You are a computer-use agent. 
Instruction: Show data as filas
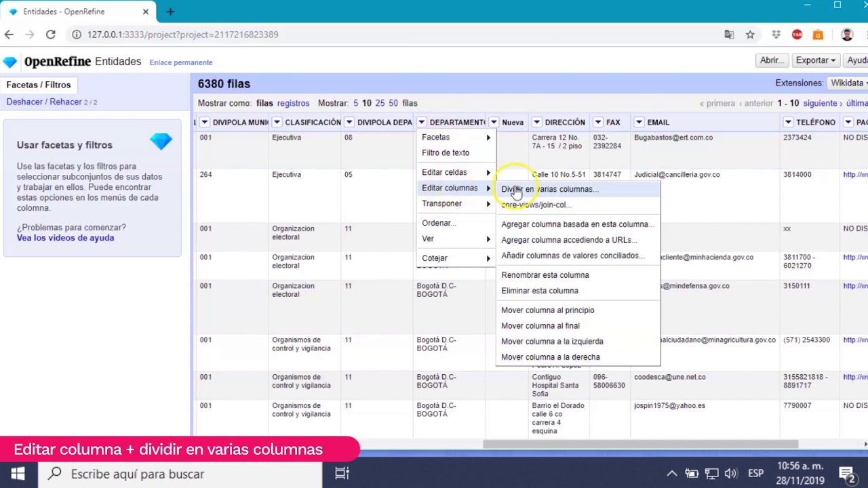coord(264,103)
